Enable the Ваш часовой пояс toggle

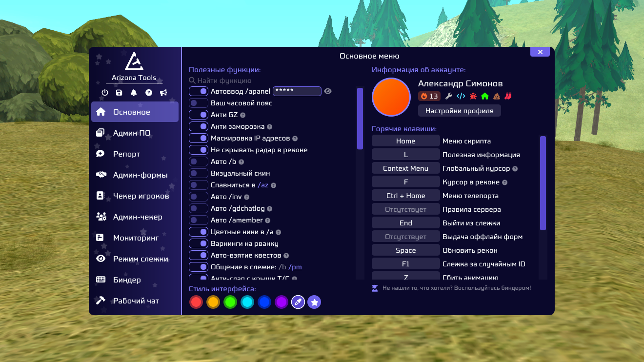pos(199,103)
